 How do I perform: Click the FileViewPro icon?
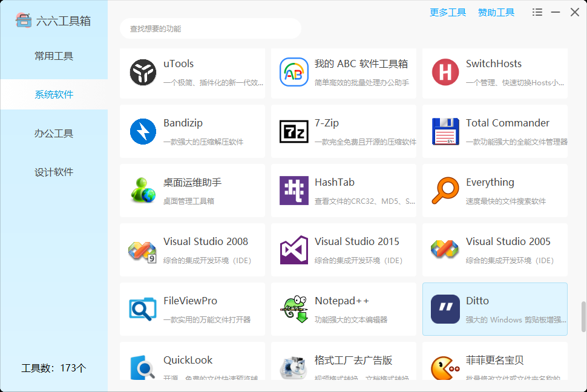[143, 309]
